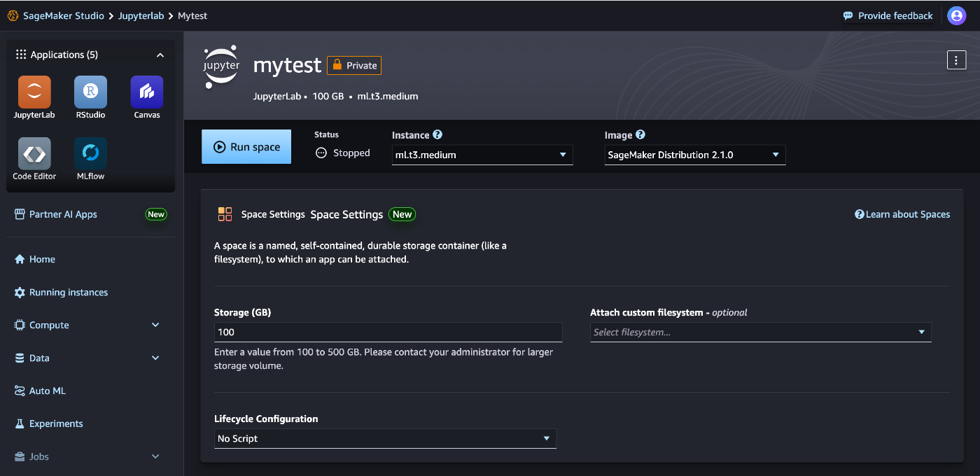Screen dimensions: 980x476
Task: Click the Running instances gear icon
Action: pyautogui.click(x=20, y=292)
